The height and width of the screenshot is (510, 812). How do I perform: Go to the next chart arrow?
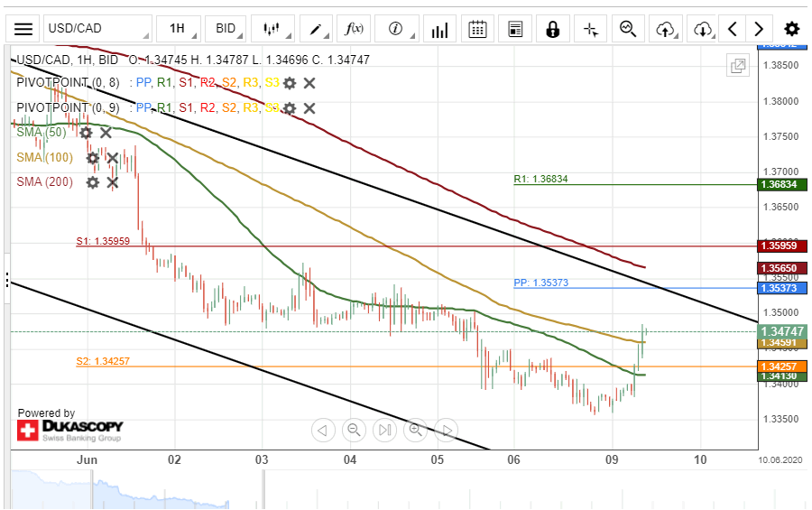coord(759,29)
